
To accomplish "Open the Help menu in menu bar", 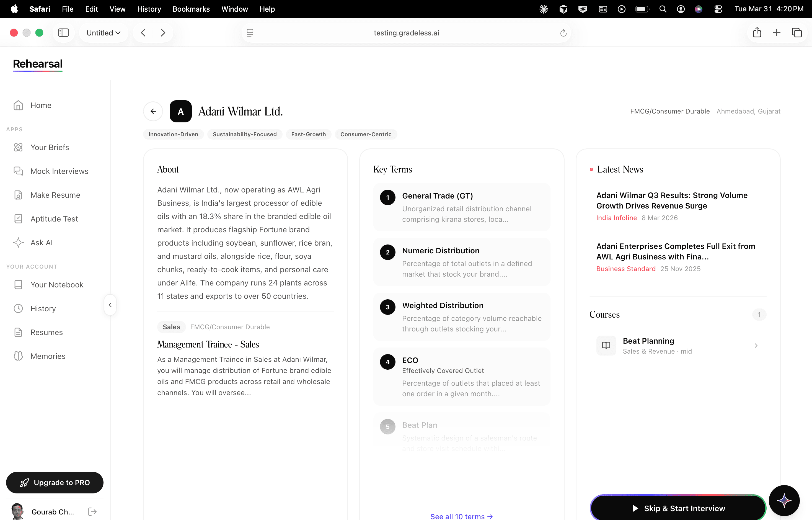I will (267, 9).
